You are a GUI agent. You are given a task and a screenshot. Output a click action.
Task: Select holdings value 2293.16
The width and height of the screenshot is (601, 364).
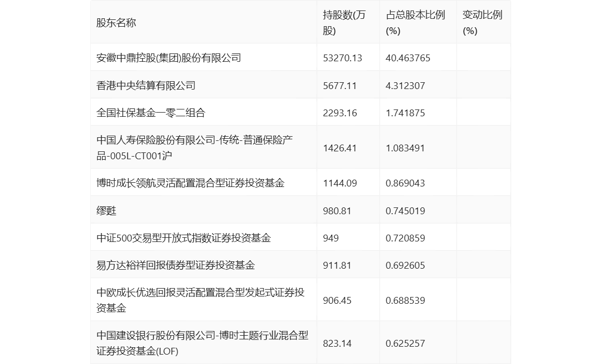(340, 113)
